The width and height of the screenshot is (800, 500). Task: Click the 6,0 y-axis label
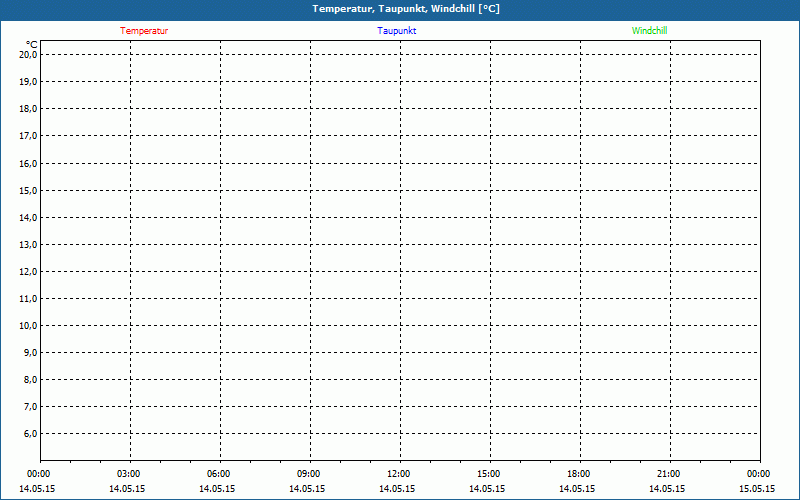pyautogui.click(x=30, y=434)
